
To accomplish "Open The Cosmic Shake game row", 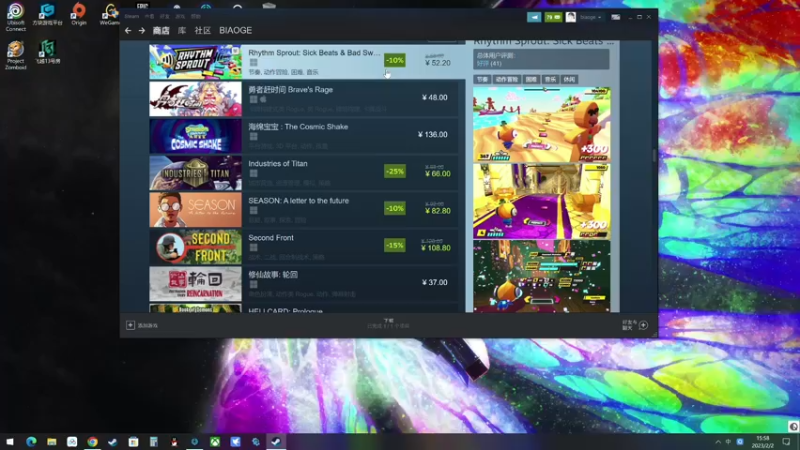I will point(304,136).
